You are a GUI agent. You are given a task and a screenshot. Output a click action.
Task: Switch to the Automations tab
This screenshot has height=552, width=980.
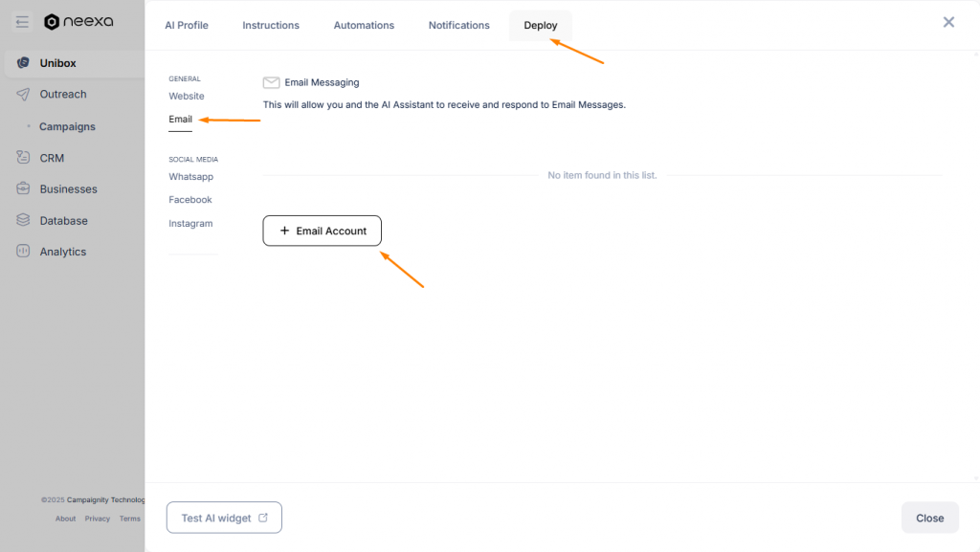pos(364,25)
